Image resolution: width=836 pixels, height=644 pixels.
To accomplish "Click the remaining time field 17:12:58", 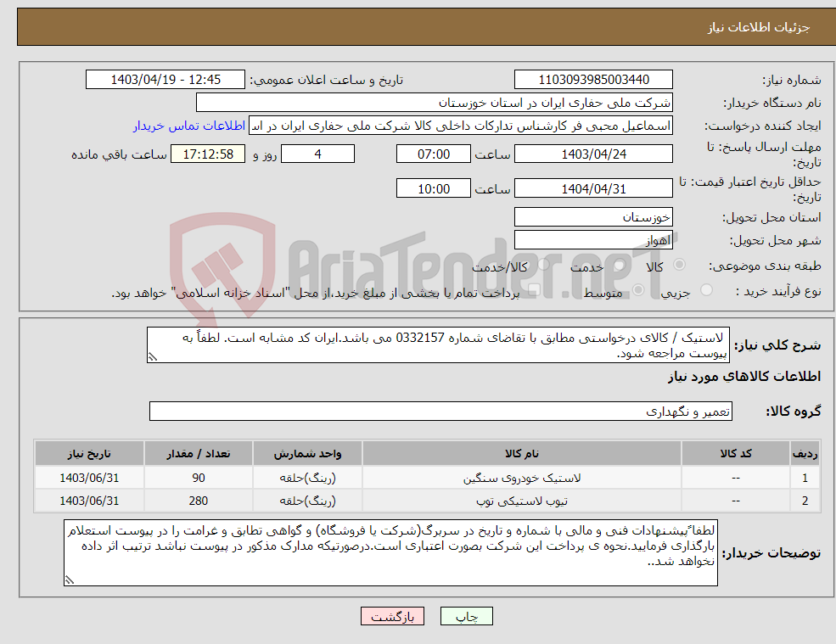I will click(208, 154).
